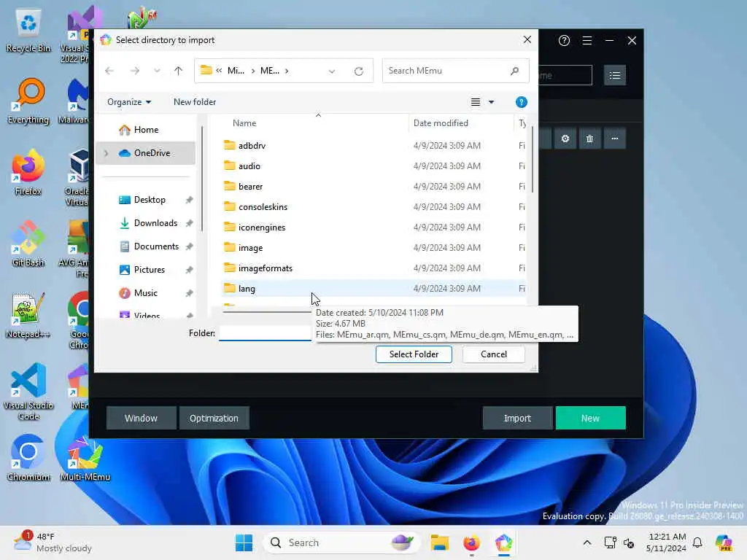Open Multi-MEmu help question icon

(564, 41)
